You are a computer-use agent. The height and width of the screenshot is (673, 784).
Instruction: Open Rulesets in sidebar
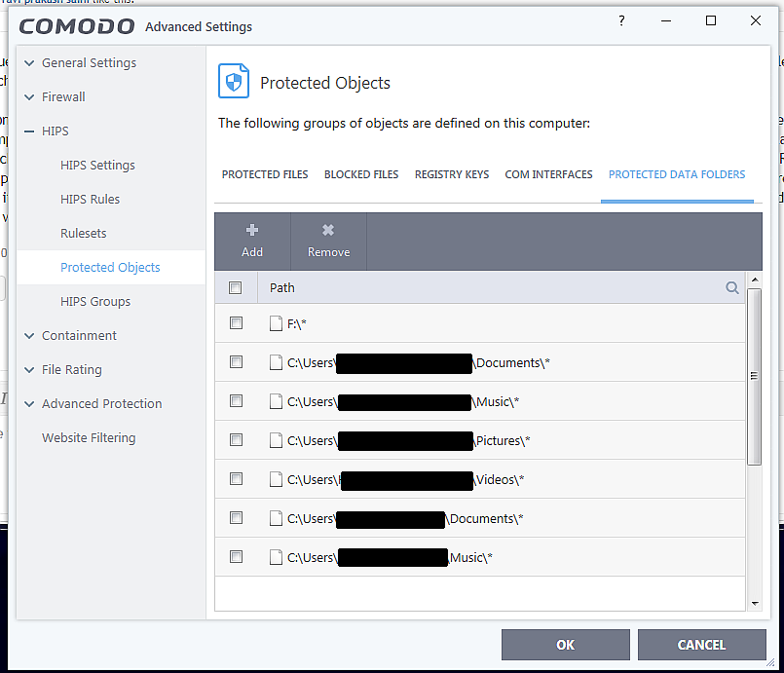(84, 233)
